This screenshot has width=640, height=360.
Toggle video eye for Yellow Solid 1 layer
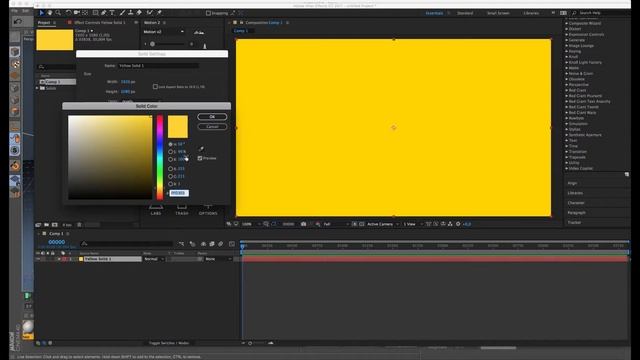(38, 259)
